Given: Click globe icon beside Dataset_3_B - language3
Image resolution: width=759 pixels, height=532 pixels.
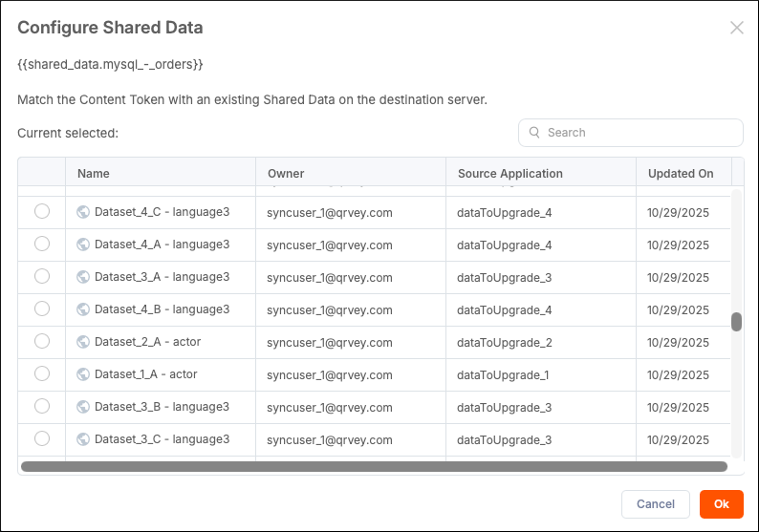Looking at the screenshot, I should [83, 407].
